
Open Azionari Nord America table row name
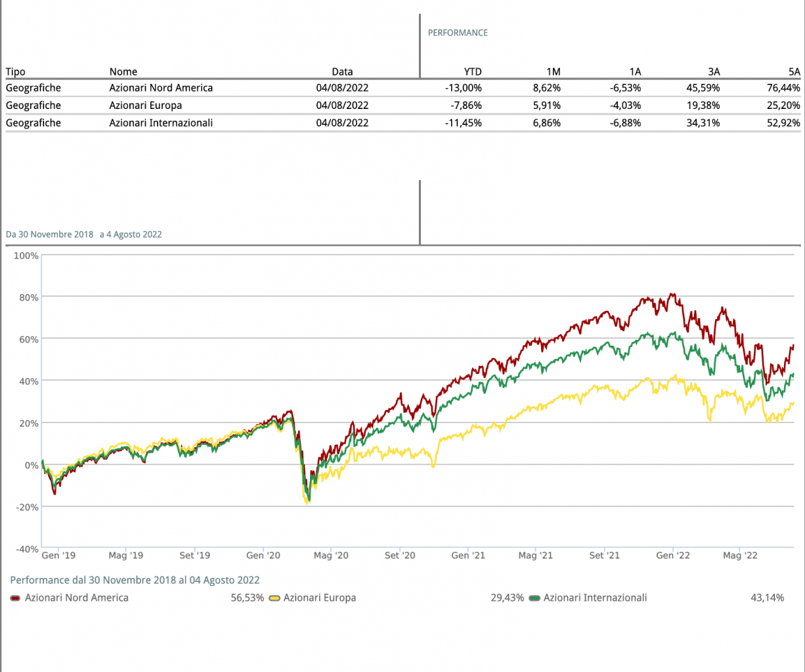tap(161, 88)
